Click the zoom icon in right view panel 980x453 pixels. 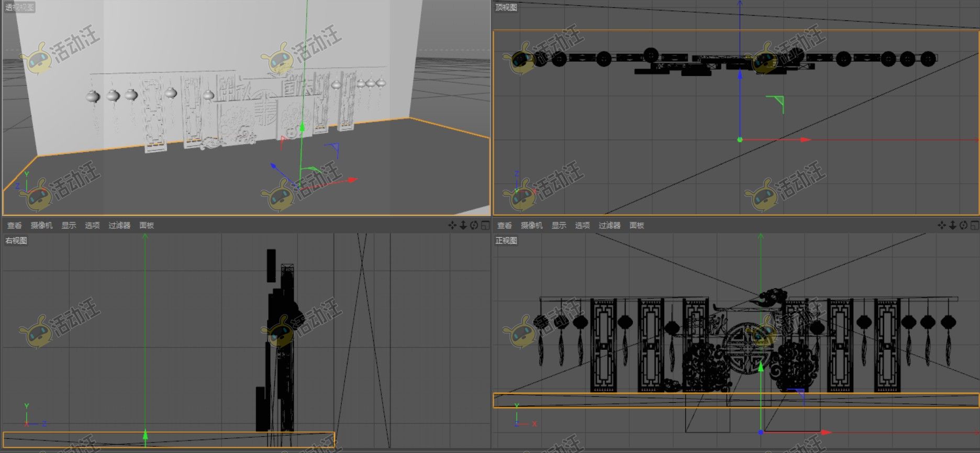(x=463, y=225)
